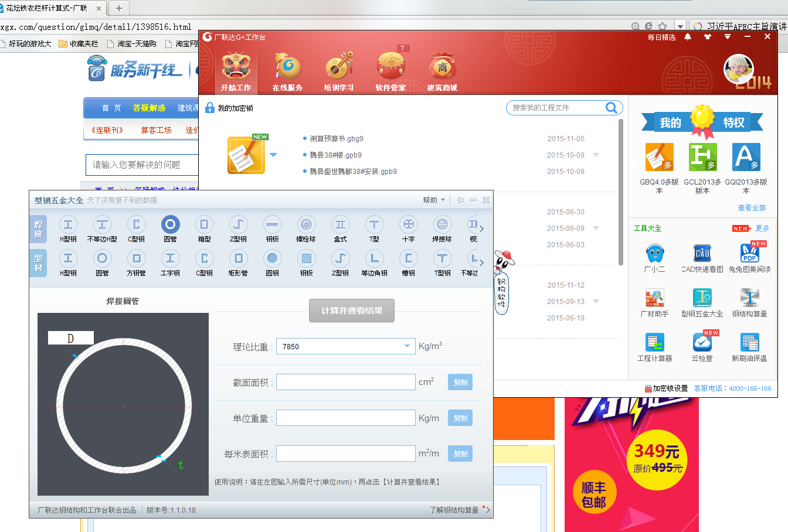788x532 pixels.
Task: Select the 盒式 section icon
Action: coord(340,224)
